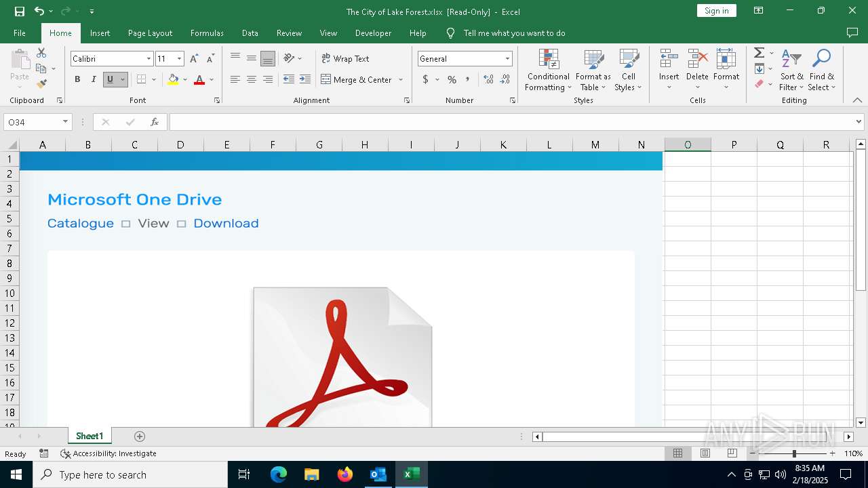Increase decimal places
Image resolution: width=868 pixels, height=488 pixels.
pos(488,79)
